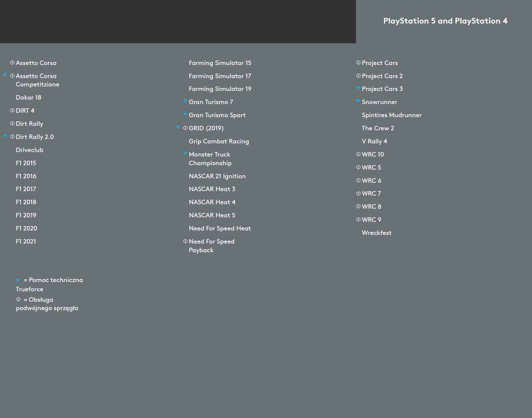Click The Crew 2 entry

tap(378, 128)
